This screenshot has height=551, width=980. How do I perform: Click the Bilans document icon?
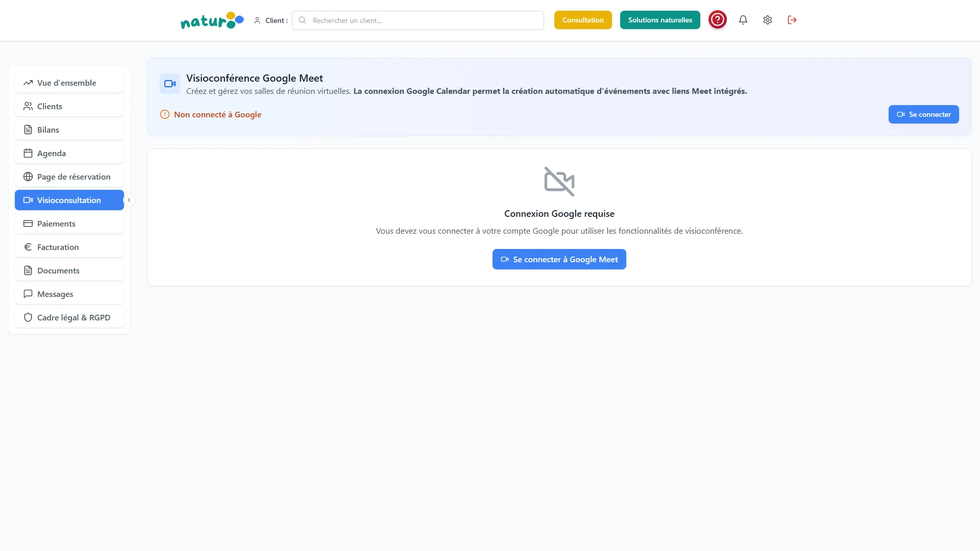tap(28, 130)
